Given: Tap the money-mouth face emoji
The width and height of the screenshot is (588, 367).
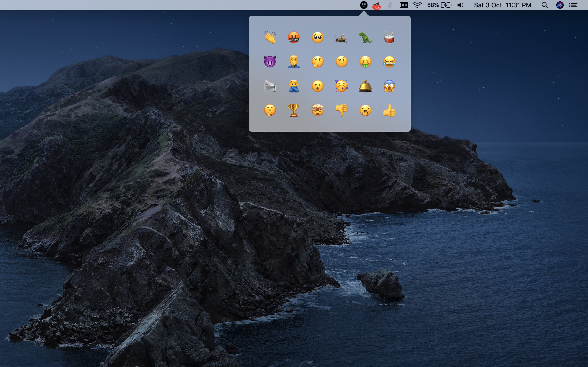Looking at the screenshot, I should tap(365, 61).
